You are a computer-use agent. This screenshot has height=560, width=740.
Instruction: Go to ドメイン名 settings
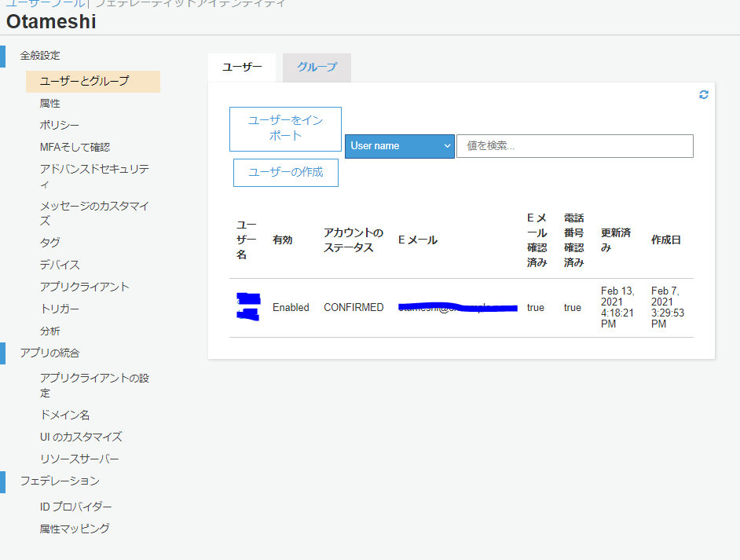click(64, 415)
